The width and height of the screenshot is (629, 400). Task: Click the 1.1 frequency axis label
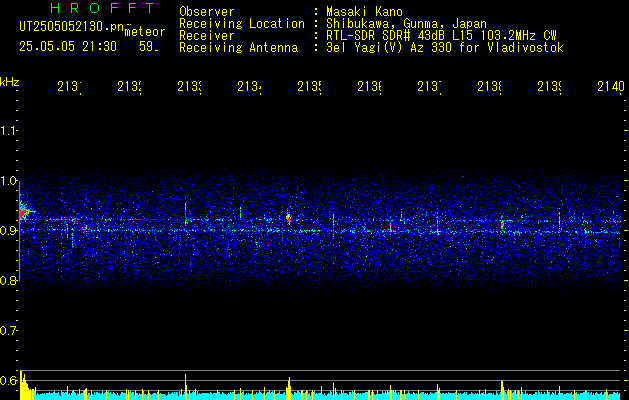pyautogui.click(x=8, y=130)
